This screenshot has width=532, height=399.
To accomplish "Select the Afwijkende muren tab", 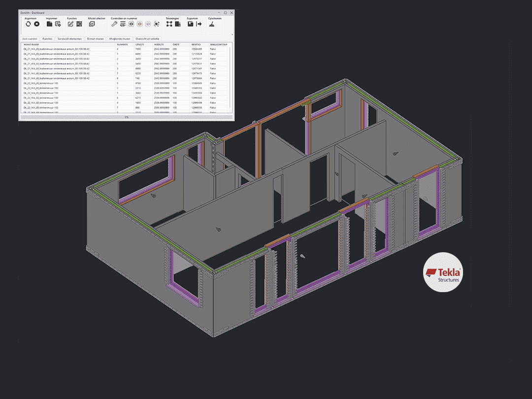I will pyautogui.click(x=120, y=38).
